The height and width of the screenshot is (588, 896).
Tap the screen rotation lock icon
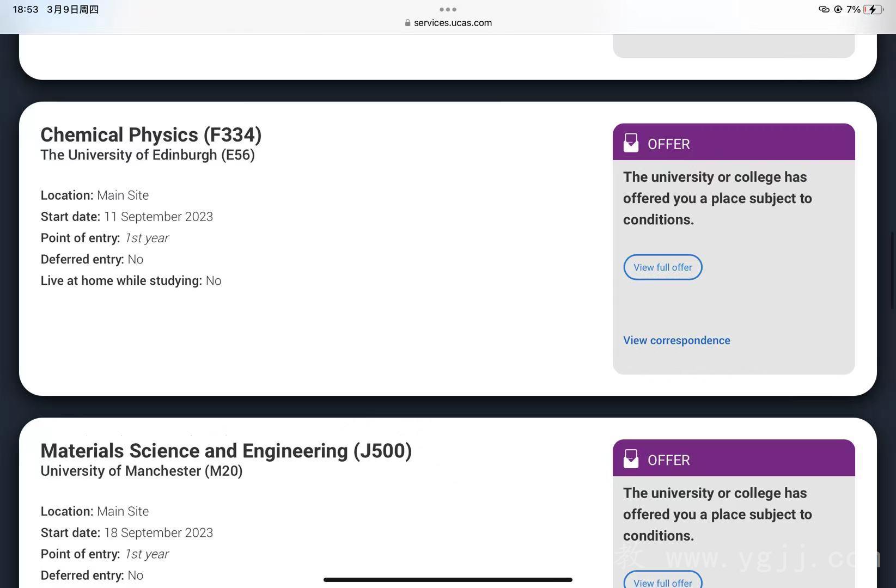(x=838, y=9)
